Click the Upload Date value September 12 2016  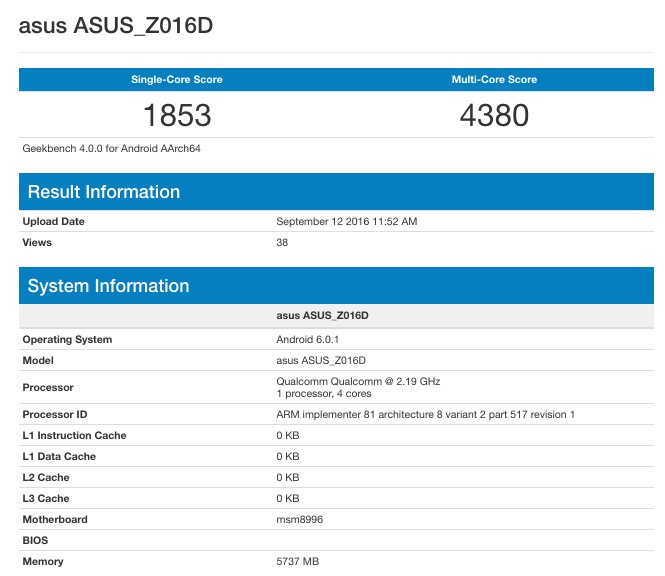346,221
